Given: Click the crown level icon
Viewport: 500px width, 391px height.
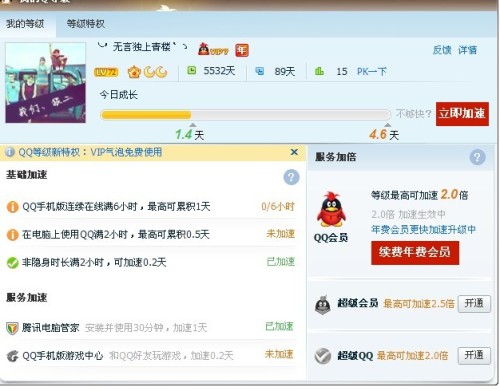Looking at the screenshot, I should point(134,72).
